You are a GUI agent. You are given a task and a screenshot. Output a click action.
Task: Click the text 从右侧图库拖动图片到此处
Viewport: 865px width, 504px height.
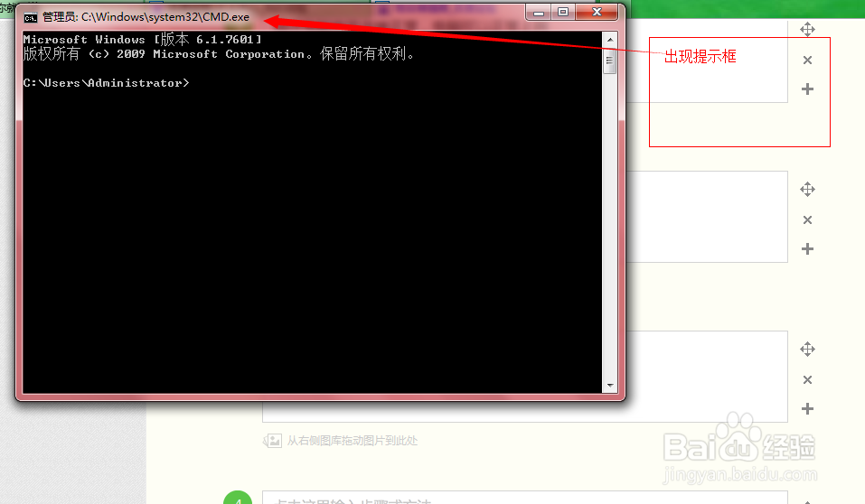(x=353, y=441)
